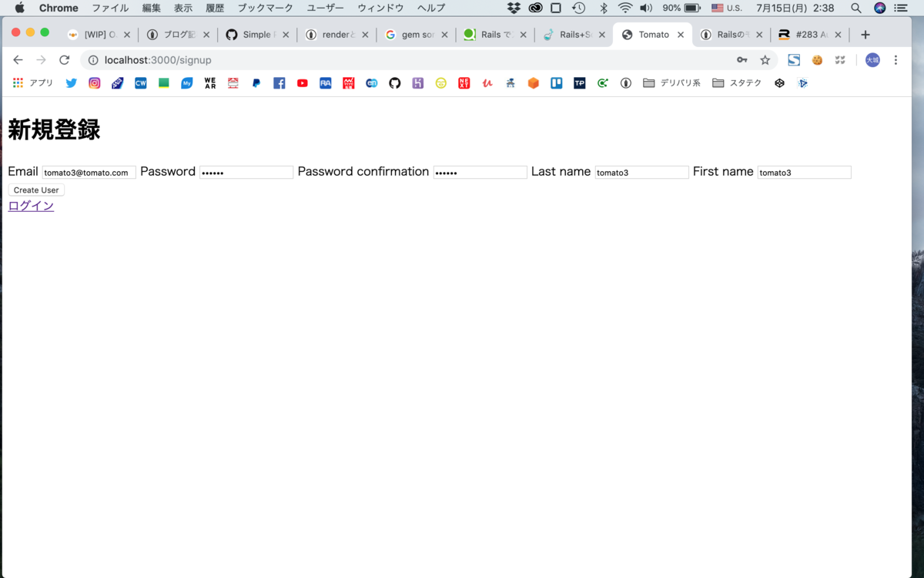Bookmark this page with the star icon
This screenshot has height=578, width=924.
765,59
